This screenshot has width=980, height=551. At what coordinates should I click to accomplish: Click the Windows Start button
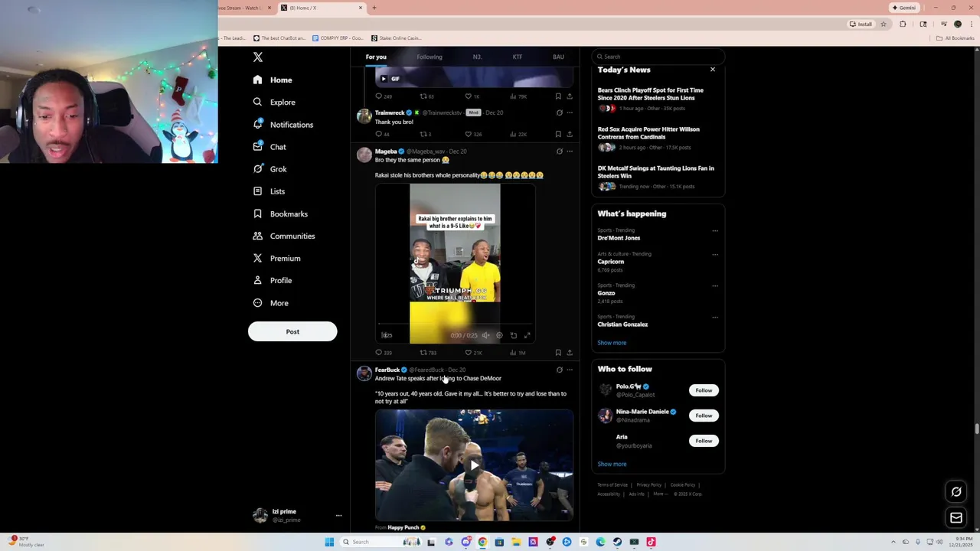329,542
